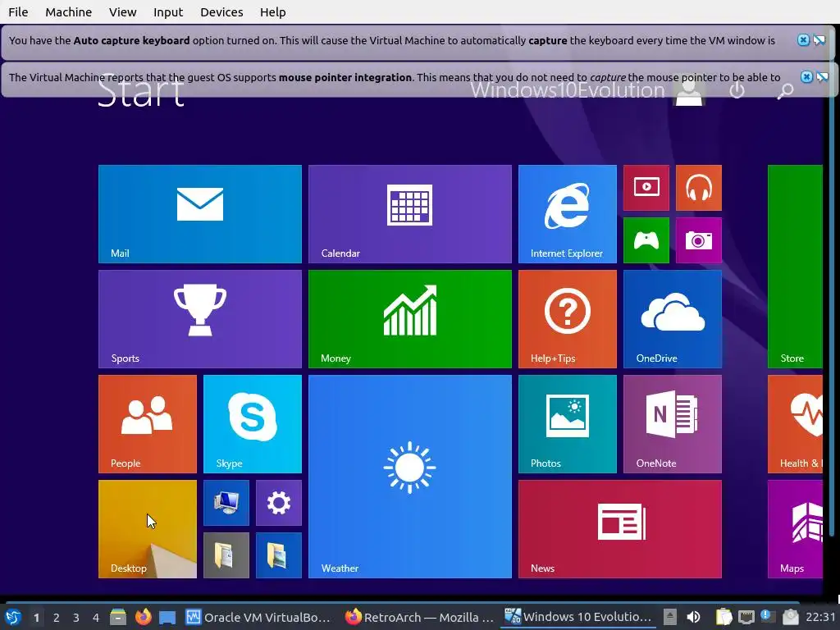The image size is (840, 630).
Task: Open the Weather tile
Action: pyautogui.click(x=410, y=477)
